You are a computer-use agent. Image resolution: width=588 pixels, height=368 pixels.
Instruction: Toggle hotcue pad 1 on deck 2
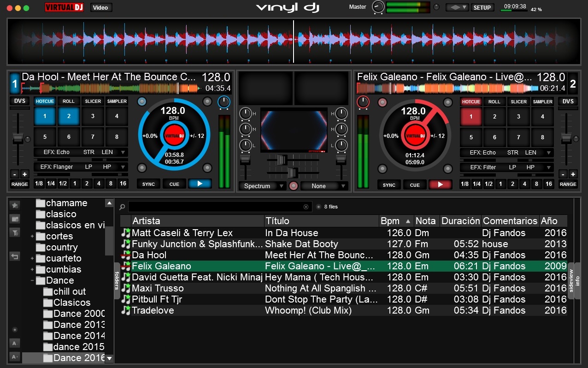(x=471, y=117)
